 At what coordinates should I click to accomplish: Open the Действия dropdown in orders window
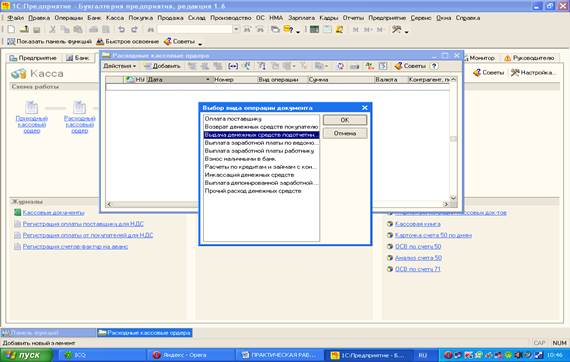tap(120, 66)
